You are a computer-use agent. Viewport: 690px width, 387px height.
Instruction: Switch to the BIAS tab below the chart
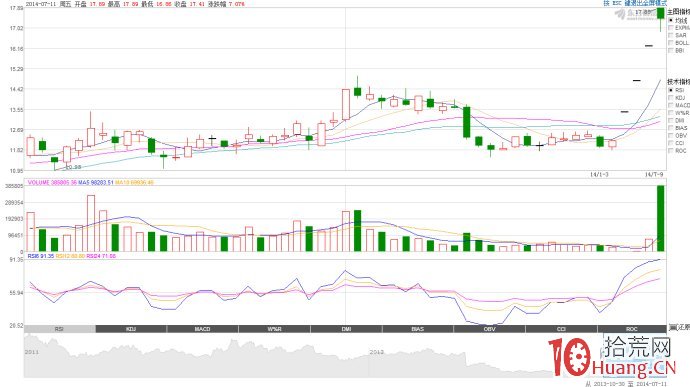418,329
